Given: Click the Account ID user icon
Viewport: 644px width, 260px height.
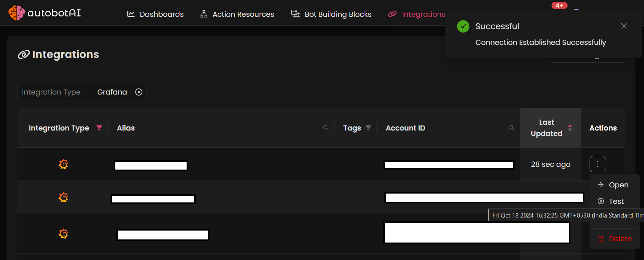Looking at the screenshot, I should pyautogui.click(x=511, y=128).
